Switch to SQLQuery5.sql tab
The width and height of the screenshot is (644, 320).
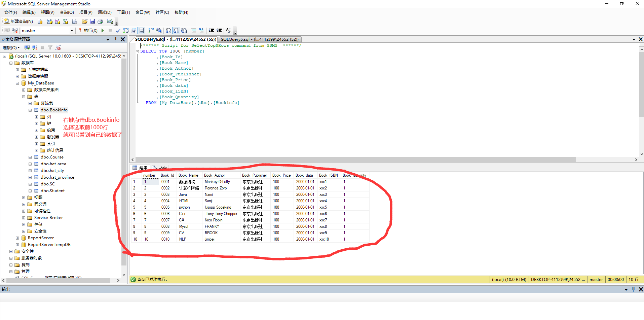pos(259,39)
